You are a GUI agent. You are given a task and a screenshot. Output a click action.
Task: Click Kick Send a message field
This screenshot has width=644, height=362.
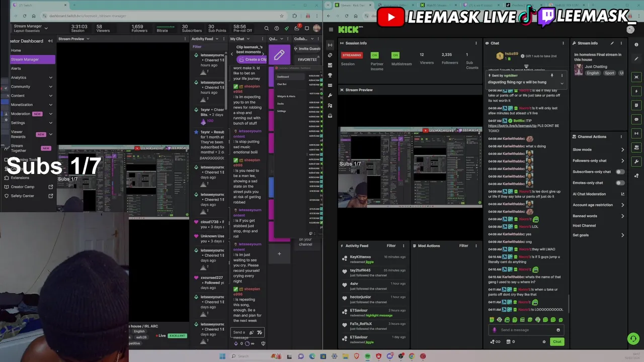[526, 330]
